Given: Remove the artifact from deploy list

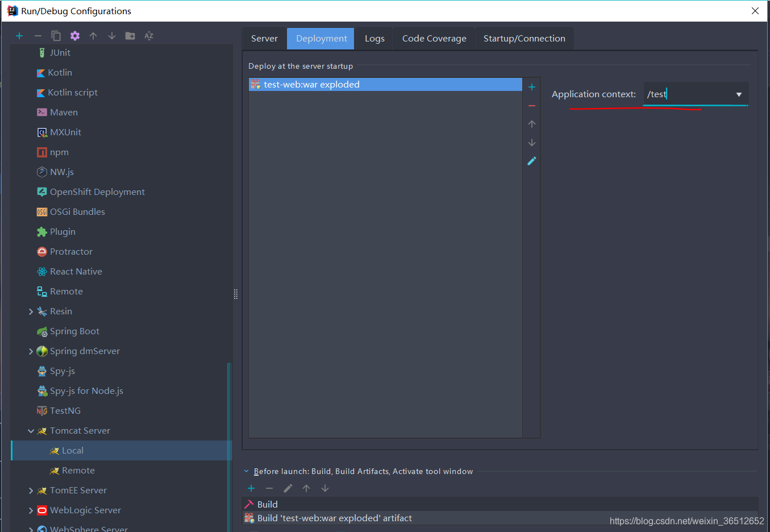Looking at the screenshot, I should 532,106.
